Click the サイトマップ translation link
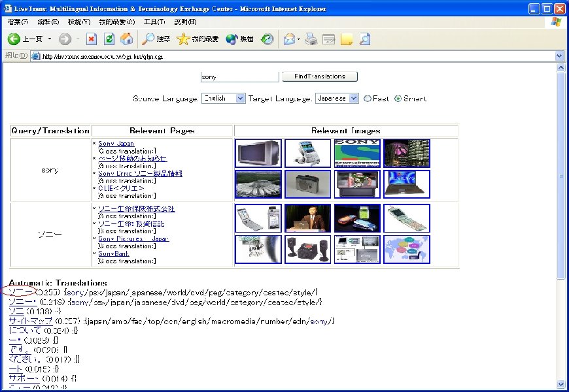 click(x=31, y=321)
